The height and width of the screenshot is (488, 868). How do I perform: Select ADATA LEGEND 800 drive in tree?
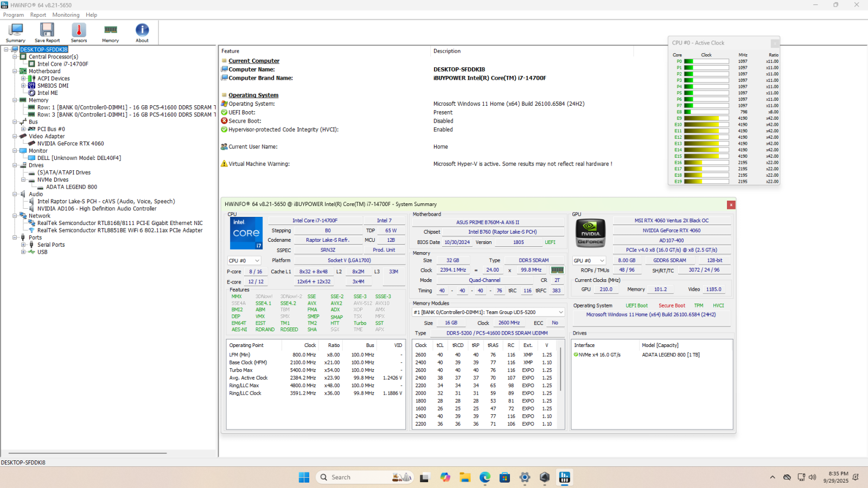pos(72,187)
